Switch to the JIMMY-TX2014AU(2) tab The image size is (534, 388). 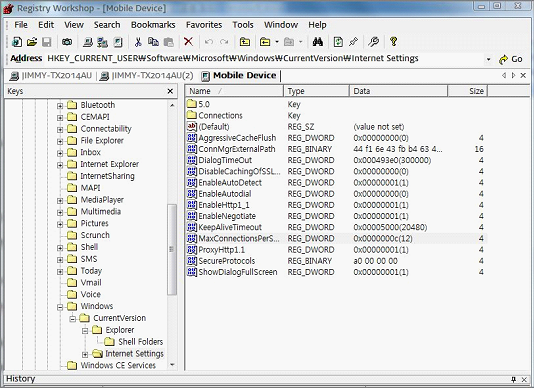point(146,76)
